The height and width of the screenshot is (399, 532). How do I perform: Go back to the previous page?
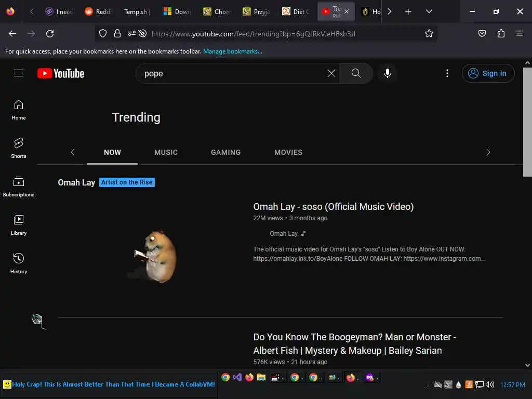point(12,34)
